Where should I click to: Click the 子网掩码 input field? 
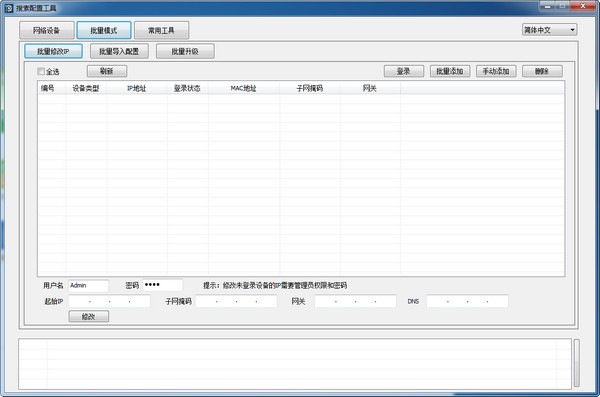pyautogui.click(x=236, y=301)
